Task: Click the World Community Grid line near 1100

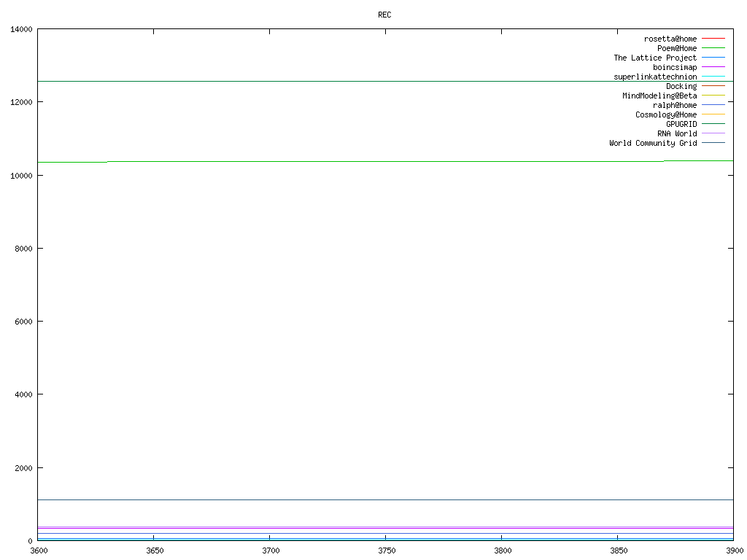Action: [385, 499]
